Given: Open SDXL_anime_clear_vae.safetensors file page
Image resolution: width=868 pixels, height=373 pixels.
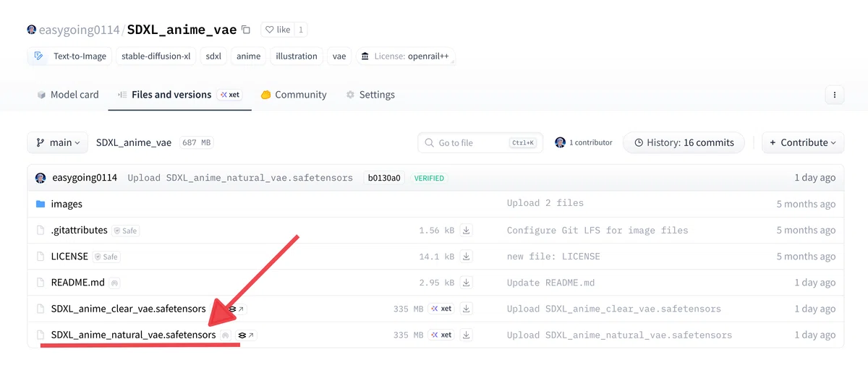Looking at the screenshot, I should click(128, 309).
